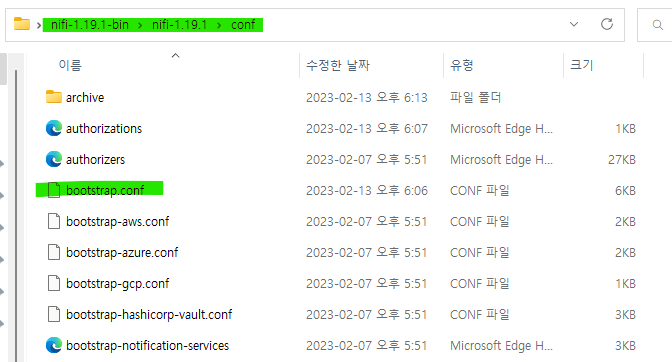The height and width of the screenshot is (362, 672).
Task: Select the archive folder icon
Action: pos(54,97)
